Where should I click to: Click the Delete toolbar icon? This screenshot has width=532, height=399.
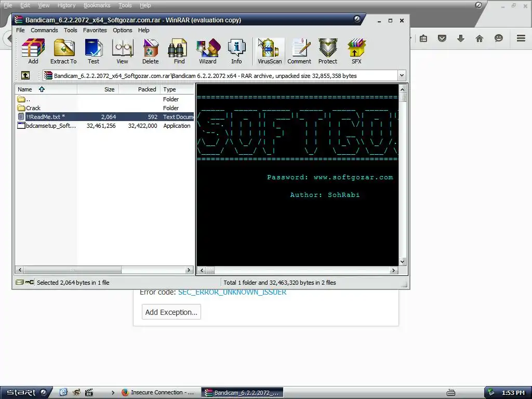pyautogui.click(x=150, y=51)
